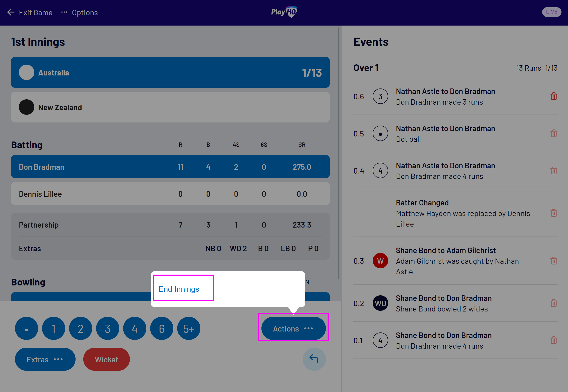568x392 pixels.
Task: Click the Exit Game menu item
Action: [x=30, y=12]
